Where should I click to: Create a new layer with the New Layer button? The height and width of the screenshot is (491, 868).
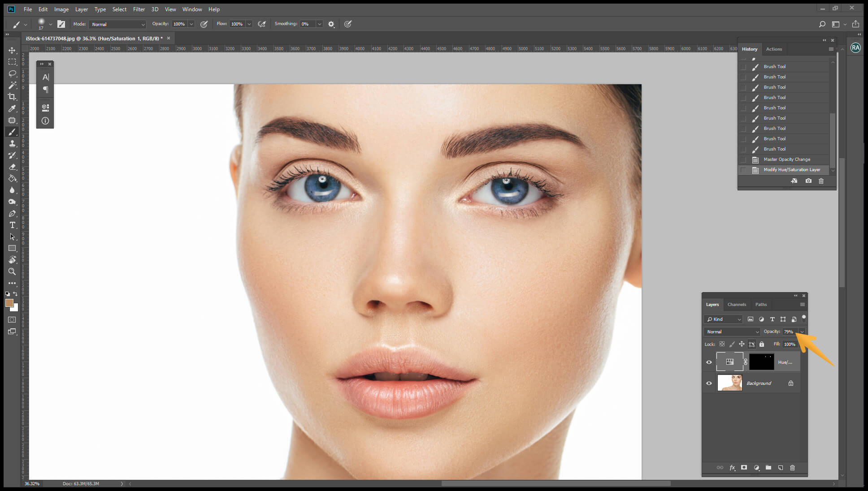(x=781, y=468)
